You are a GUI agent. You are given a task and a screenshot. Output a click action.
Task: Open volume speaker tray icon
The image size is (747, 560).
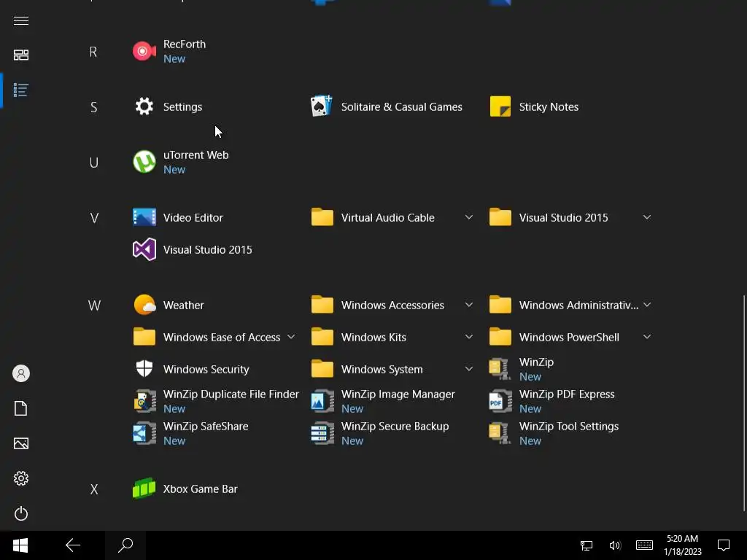click(x=615, y=545)
